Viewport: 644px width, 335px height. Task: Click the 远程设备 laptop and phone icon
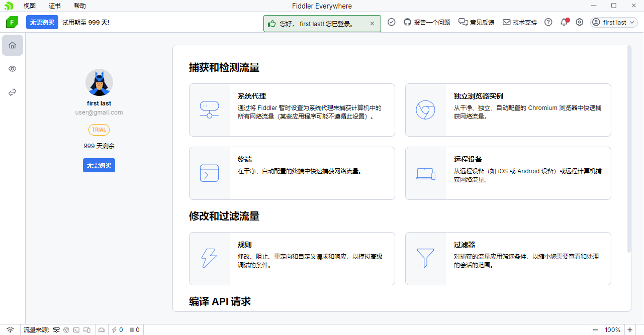tap(425, 174)
